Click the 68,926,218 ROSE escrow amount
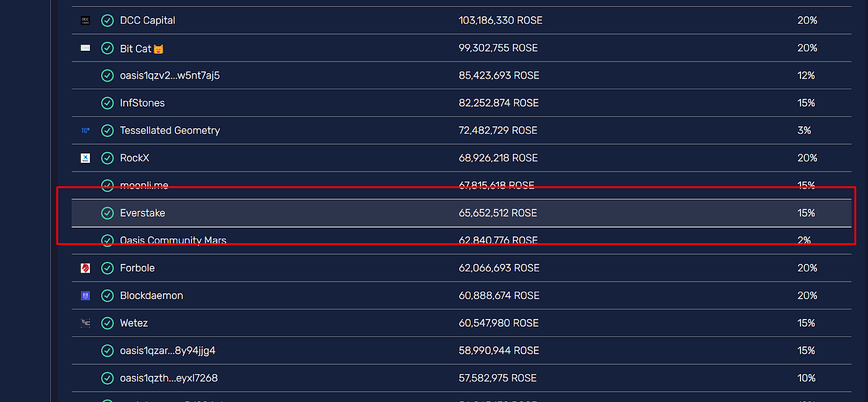868x402 pixels. (498, 158)
